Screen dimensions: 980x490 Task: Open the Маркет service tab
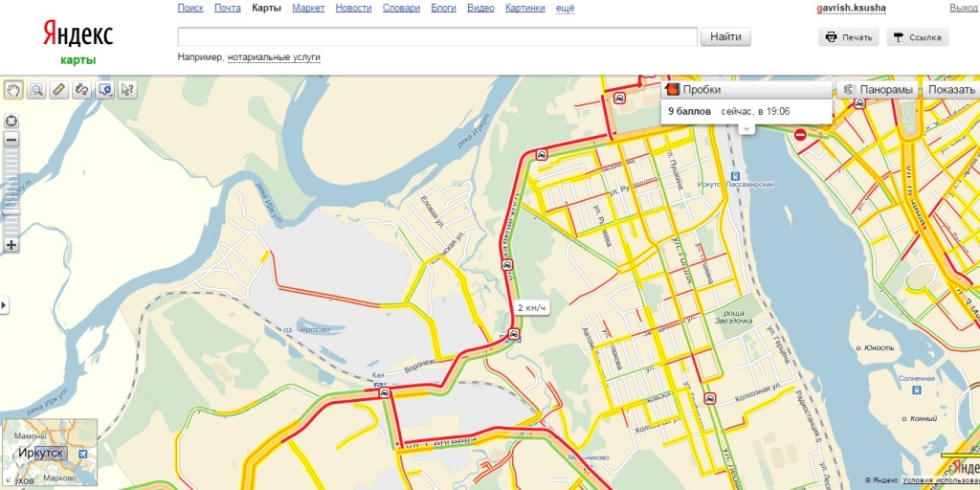point(308,8)
